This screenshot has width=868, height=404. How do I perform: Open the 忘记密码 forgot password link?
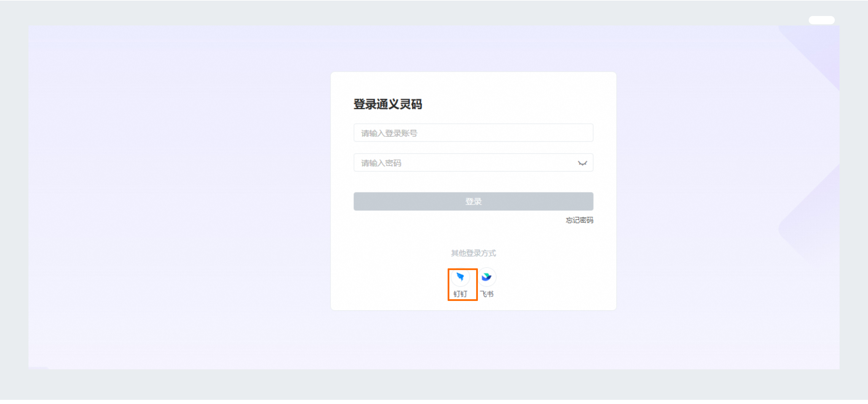(579, 220)
